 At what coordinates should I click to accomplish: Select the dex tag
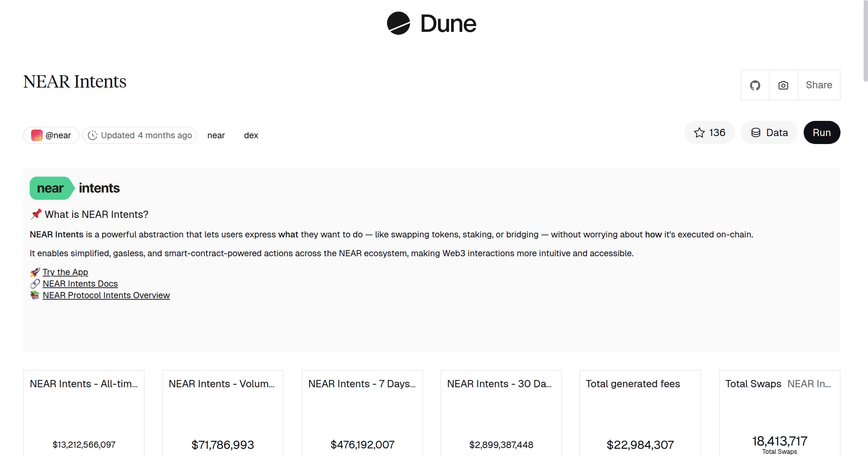click(x=251, y=135)
